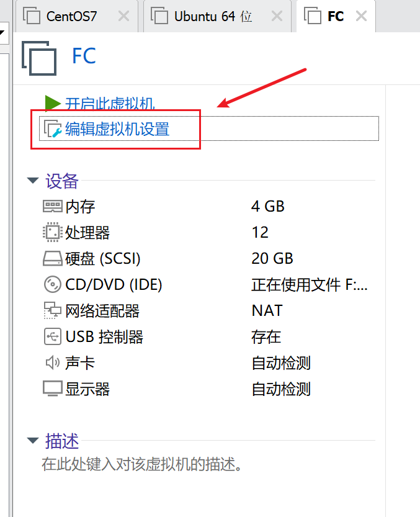Click the description text field to edit
Image resolution: width=420 pixels, height=517 pixels.
pos(142,464)
